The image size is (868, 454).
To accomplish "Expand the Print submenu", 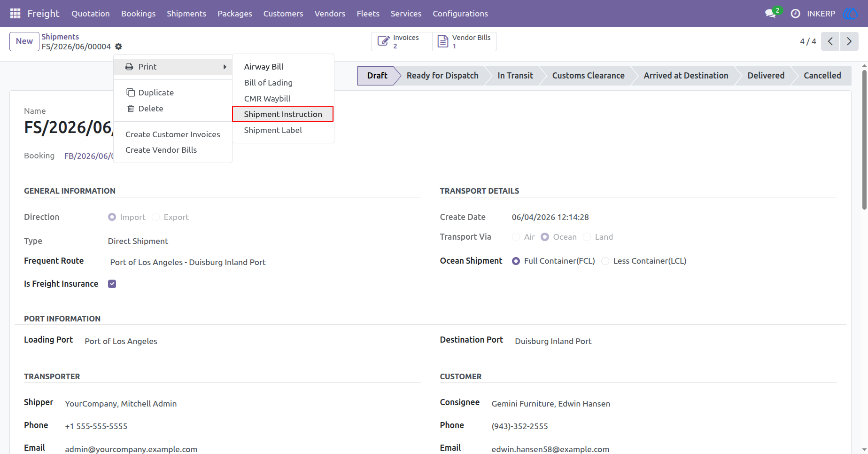I will [173, 67].
